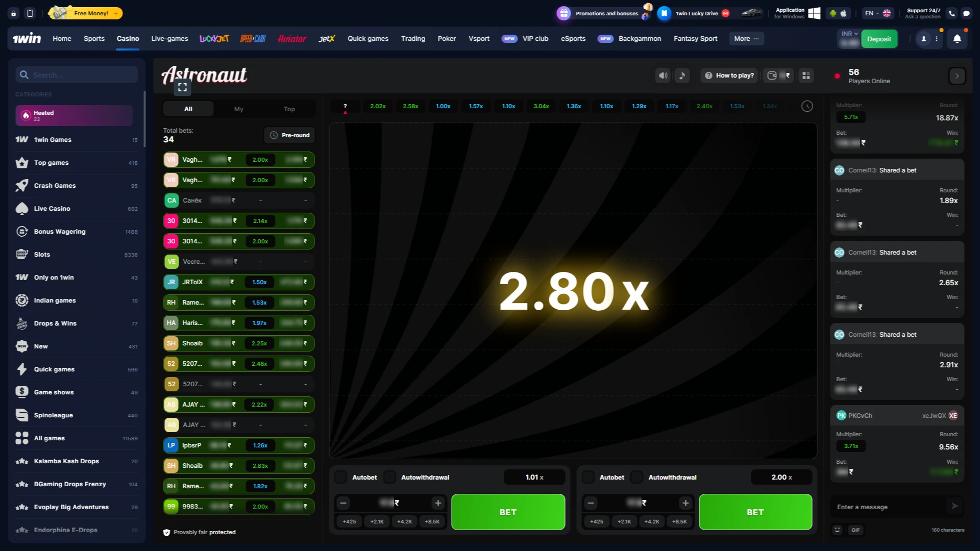The height and width of the screenshot is (551, 980).
Task: Open the Speed & Cash logo
Action: click(x=253, y=39)
